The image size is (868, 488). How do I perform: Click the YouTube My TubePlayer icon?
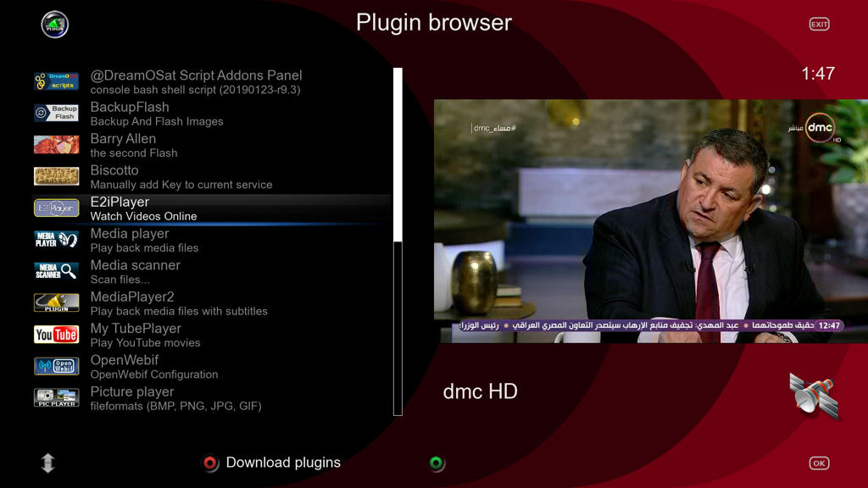(57, 334)
